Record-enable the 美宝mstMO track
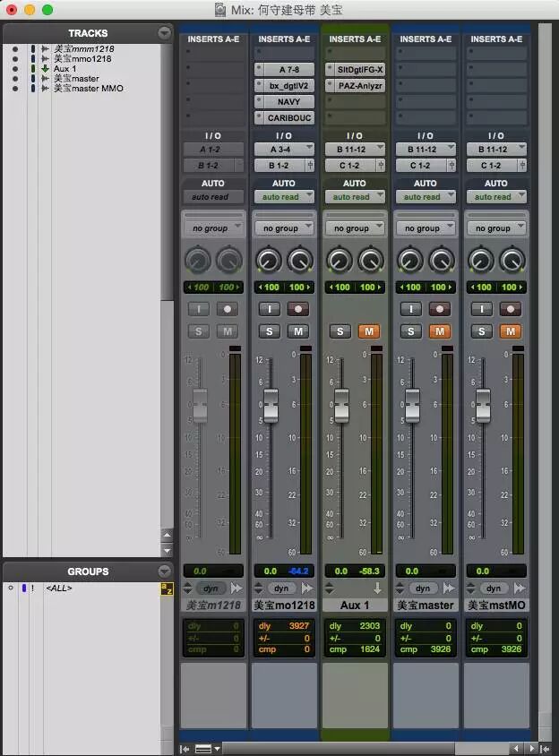 click(511, 309)
